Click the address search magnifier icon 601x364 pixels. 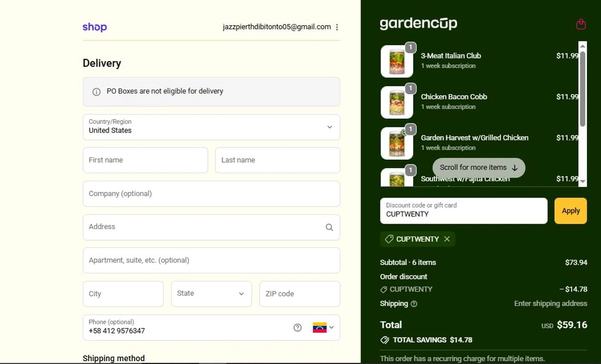coord(329,227)
